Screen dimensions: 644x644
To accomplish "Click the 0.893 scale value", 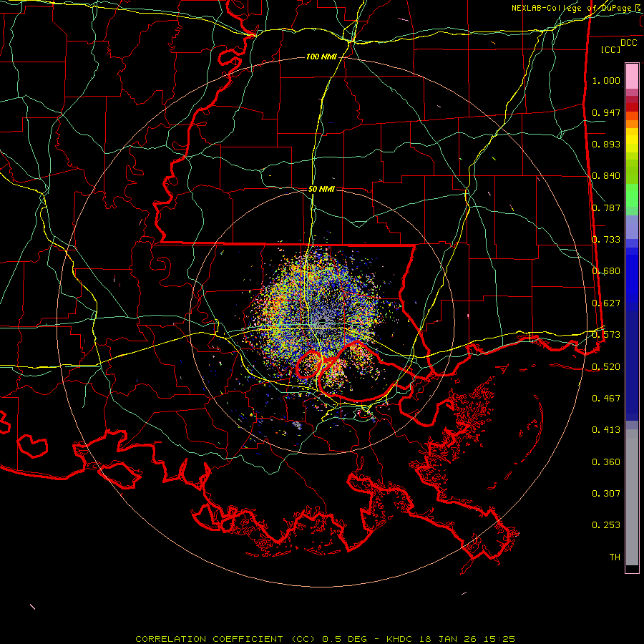I will [x=606, y=144].
